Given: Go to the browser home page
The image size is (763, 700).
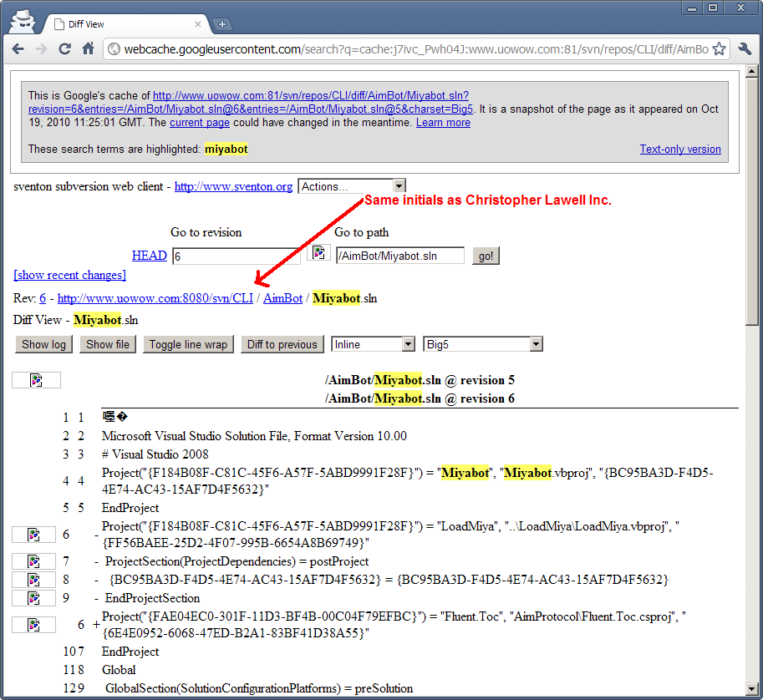Looking at the screenshot, I should coord(88,48).
